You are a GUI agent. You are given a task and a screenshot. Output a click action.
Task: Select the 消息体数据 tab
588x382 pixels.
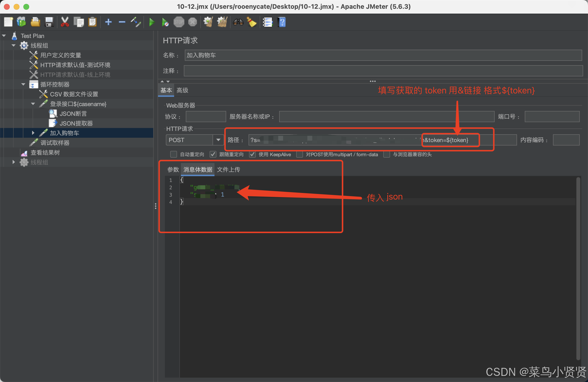pos(198,170)
